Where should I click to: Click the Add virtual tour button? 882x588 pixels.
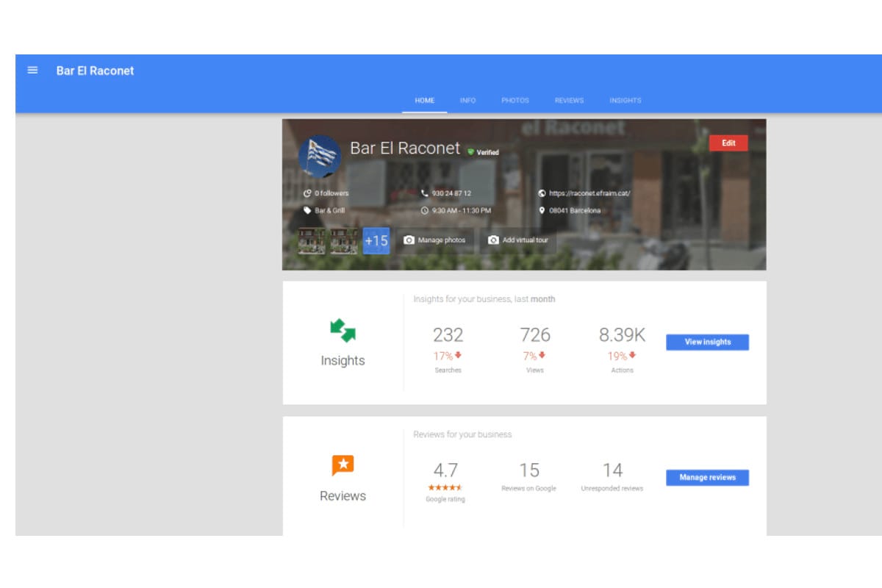[x=518, y=240]
